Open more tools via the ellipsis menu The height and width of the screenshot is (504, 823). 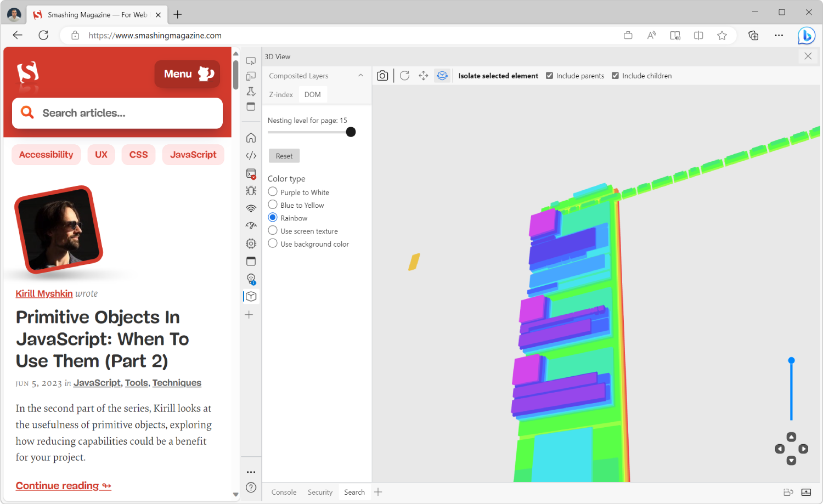251,472
